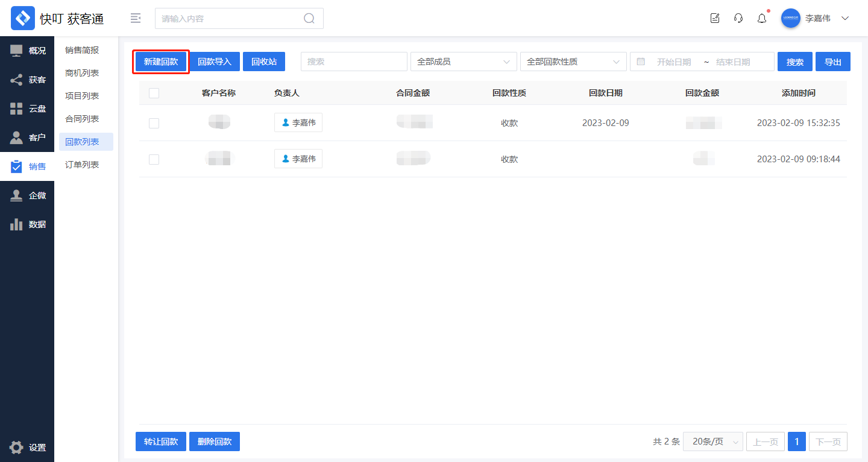Open the customer service headset icon
The height and width of the screenshot is (462, 868).
[x=738, y=18]
